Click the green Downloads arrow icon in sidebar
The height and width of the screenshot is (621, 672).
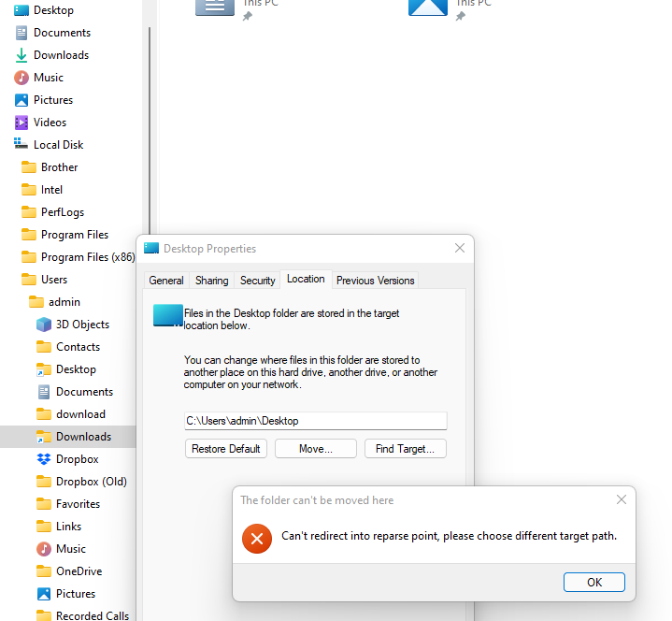pos(21,55)
